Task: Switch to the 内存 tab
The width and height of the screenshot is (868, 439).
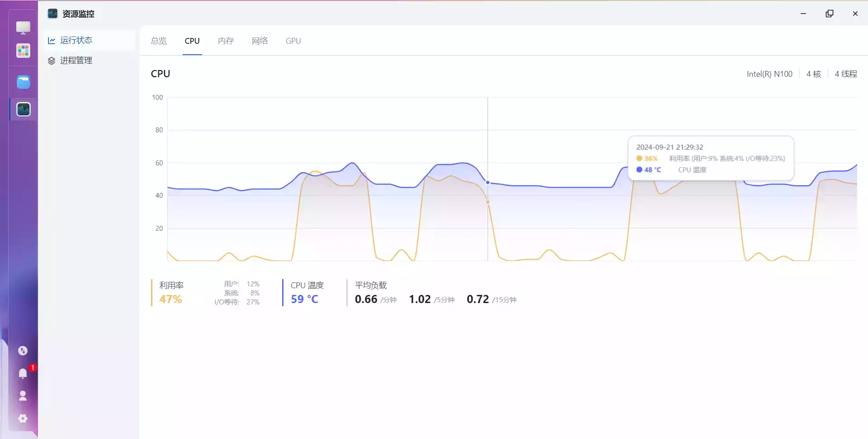Action: [x=226, y=41]
